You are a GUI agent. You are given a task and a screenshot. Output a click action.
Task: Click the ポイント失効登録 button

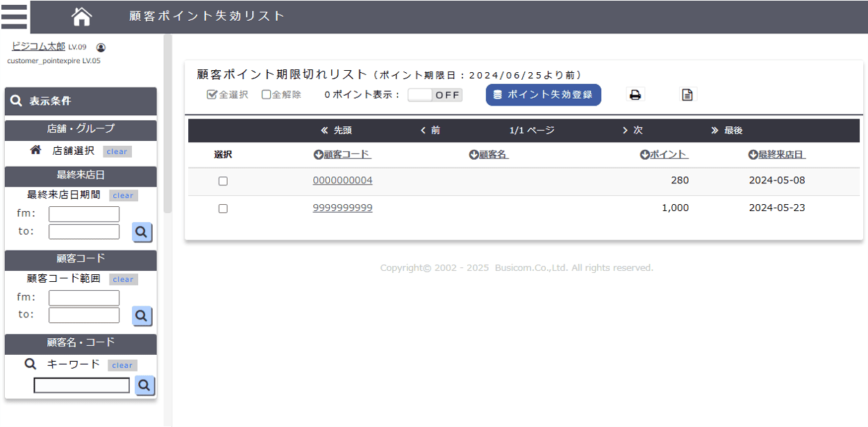pyautogui.click(x=543, y=95)
